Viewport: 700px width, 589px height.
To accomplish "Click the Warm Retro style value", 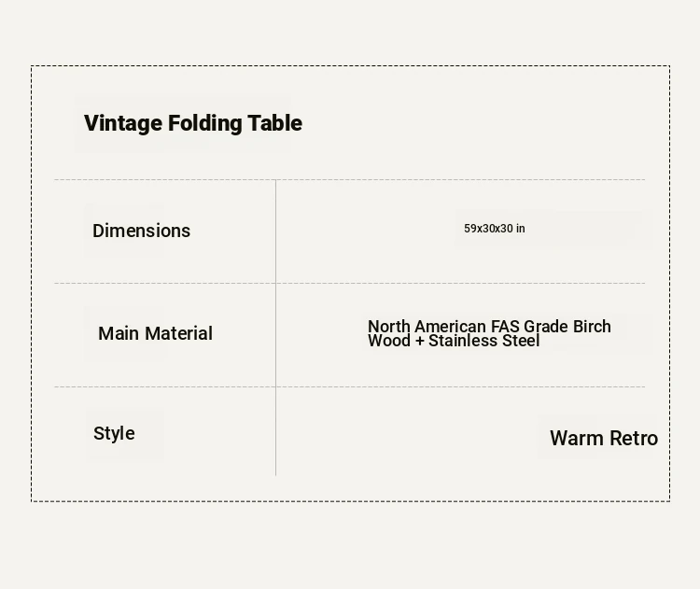I will [x=603, y=438].
